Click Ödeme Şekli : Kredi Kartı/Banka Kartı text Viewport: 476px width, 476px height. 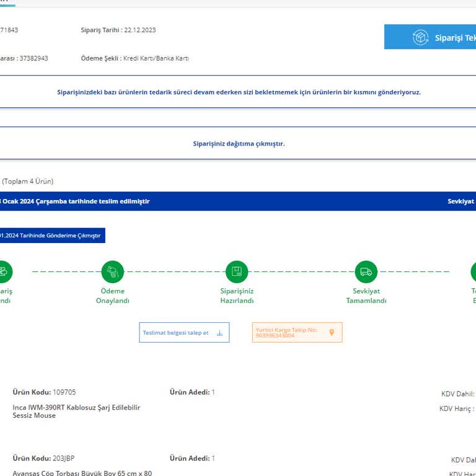134,58
